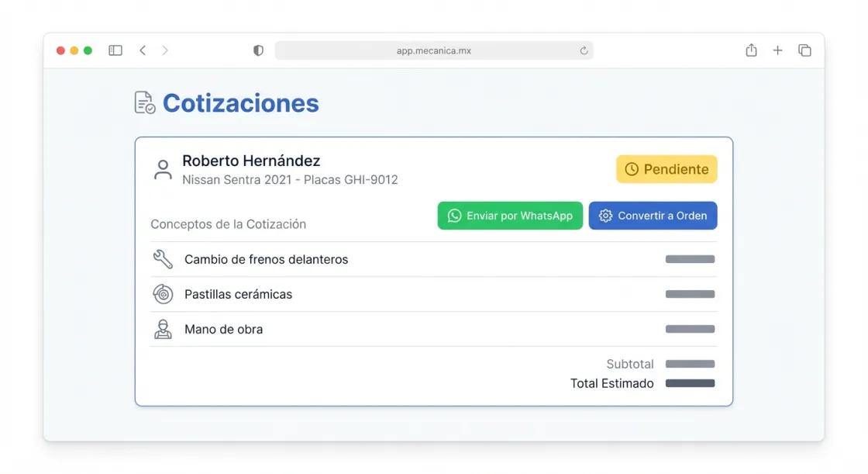Click Roberto Hernández's profile person icon
868x474 pixels.
click(162, 169)
